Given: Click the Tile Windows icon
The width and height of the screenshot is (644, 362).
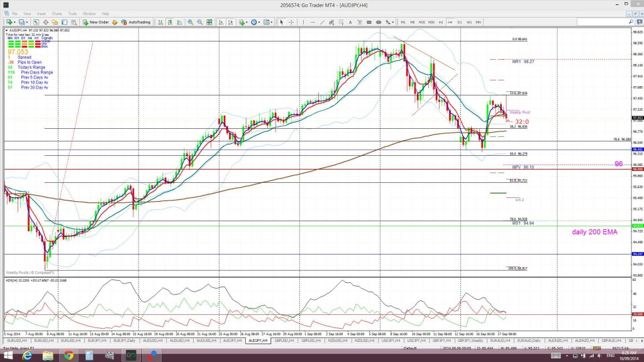Looking at the screenshot, I should click(209, 22).
